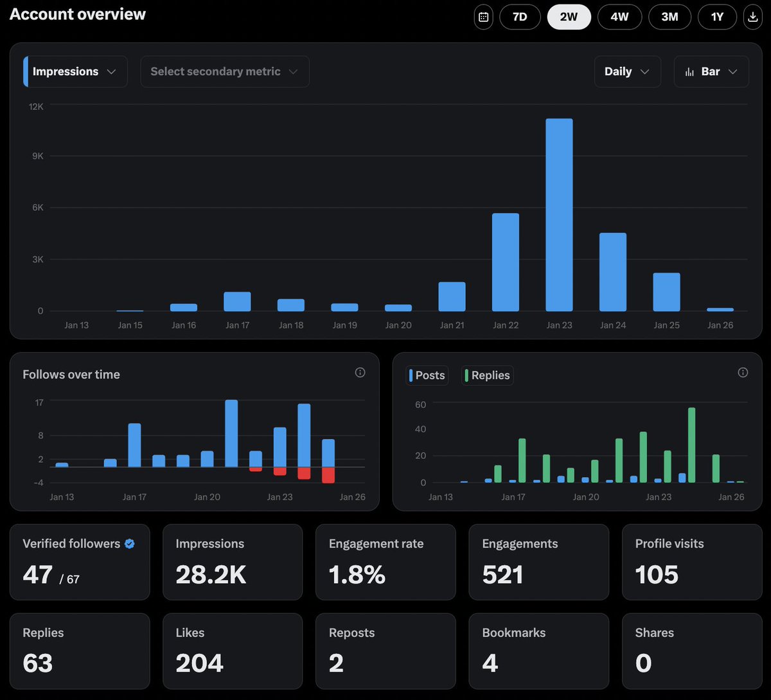Click the Jan 23 impressions bar

coord(559,215)
